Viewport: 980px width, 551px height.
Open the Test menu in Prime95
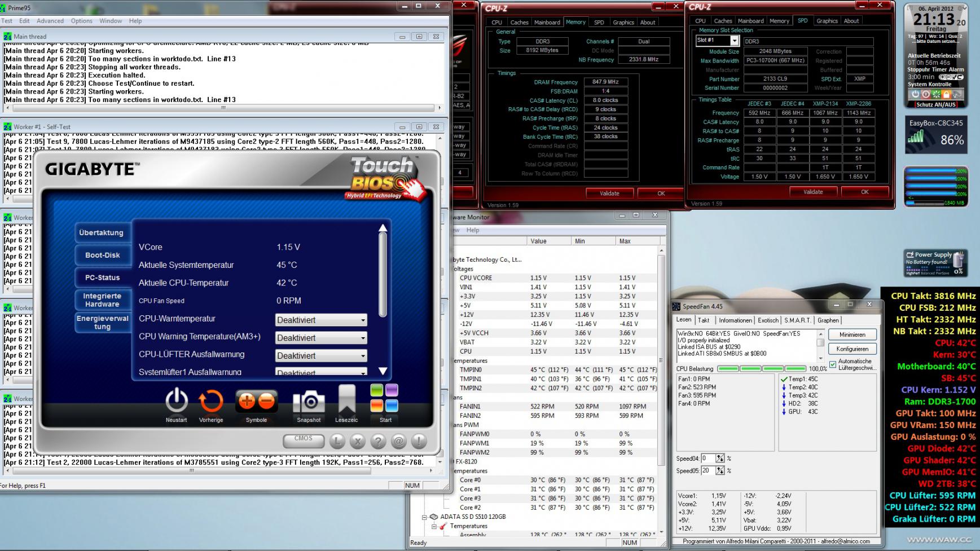[7, 21]
